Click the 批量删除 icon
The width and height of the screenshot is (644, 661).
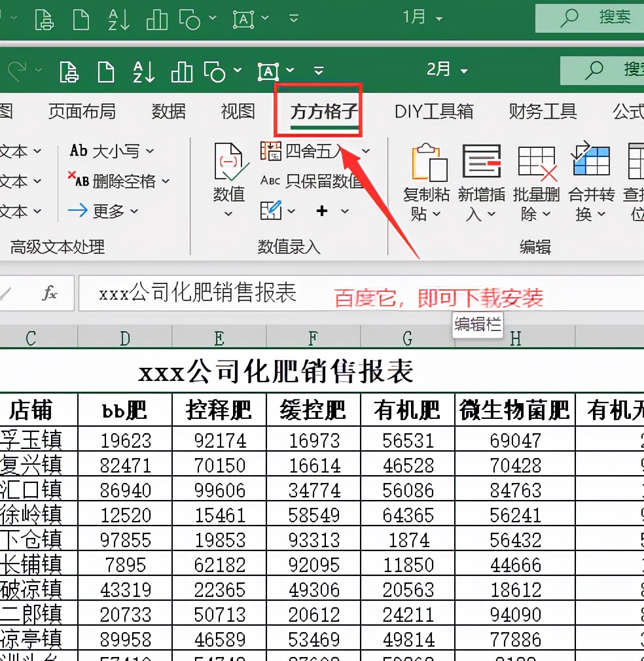tap(537, 164)
